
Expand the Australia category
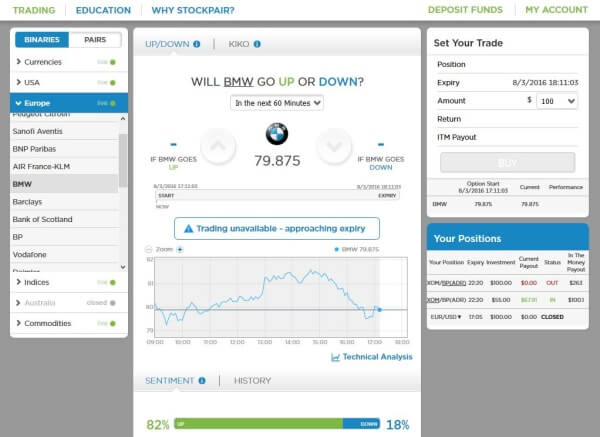[x=69, y=303]
